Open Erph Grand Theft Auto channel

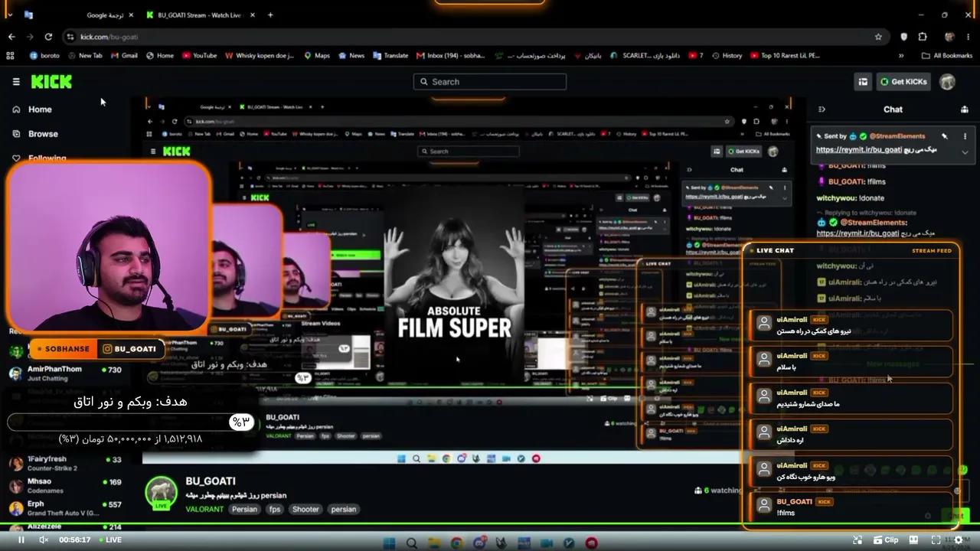(x=65, y=509)
